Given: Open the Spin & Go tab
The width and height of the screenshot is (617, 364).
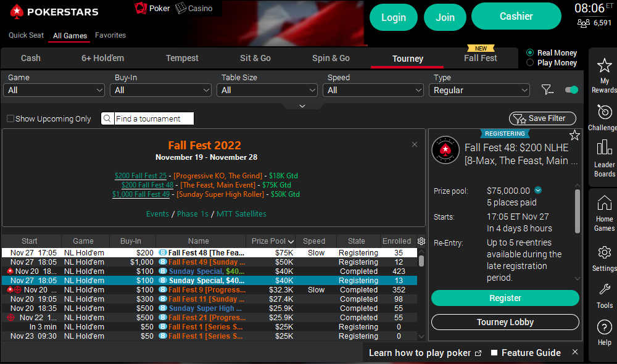Looking at the screenshot, I should click(331, 58).
